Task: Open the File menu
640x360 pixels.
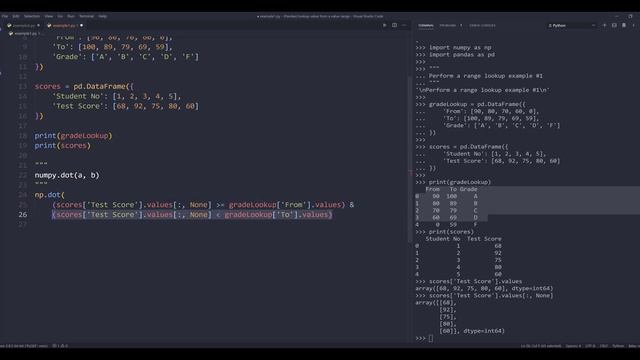Action: pos(5,16)
